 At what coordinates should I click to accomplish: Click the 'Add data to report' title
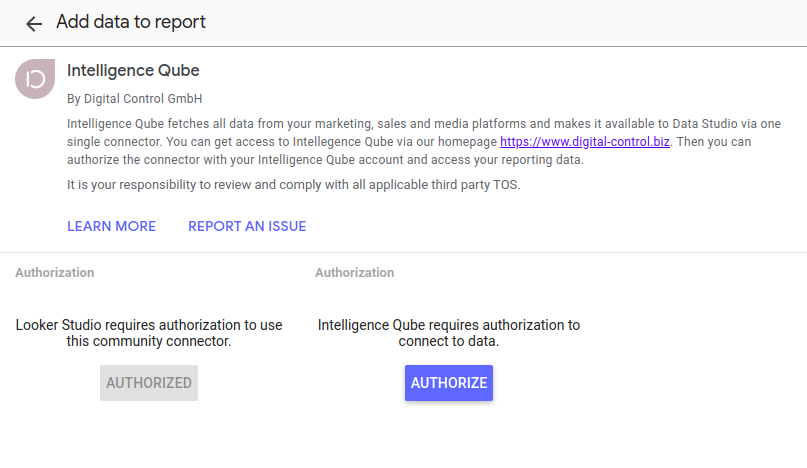pyautogui.click(x=131, y=22)
